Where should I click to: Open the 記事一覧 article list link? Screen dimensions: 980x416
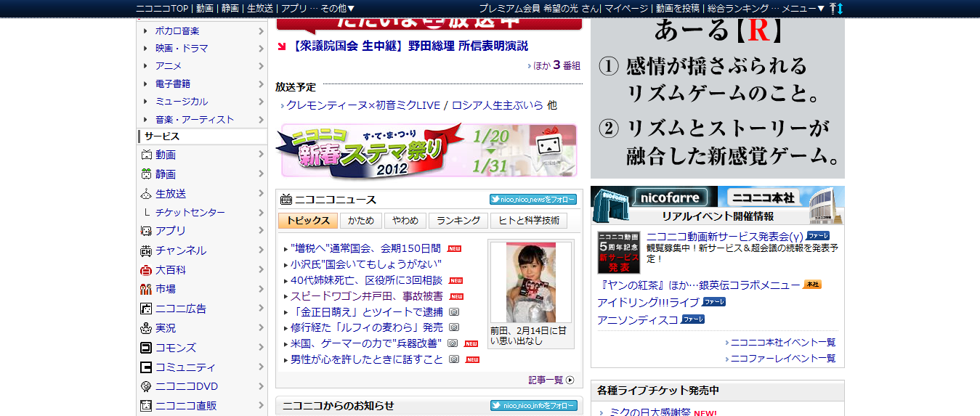[x=546, y=380]
